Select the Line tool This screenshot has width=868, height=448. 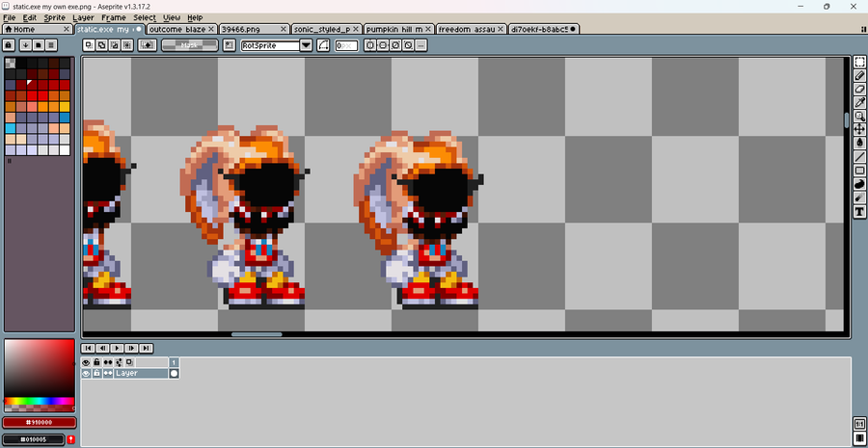(x=859, y=157)
